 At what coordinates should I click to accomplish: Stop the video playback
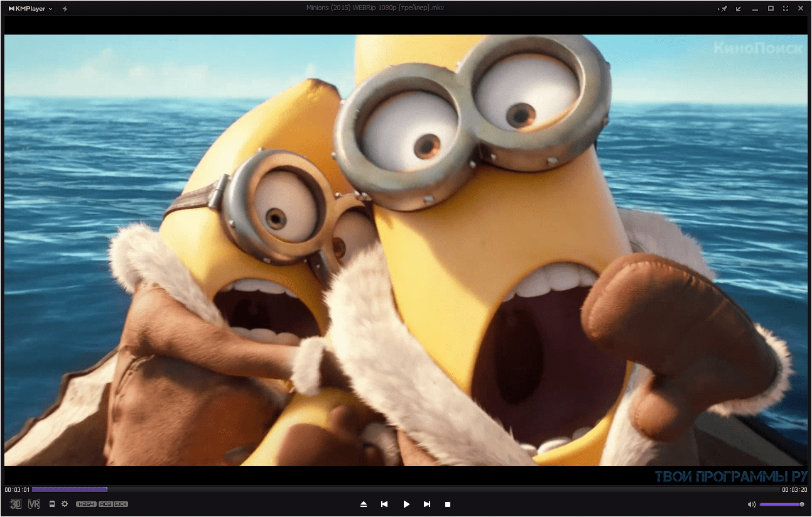[448, 504]
